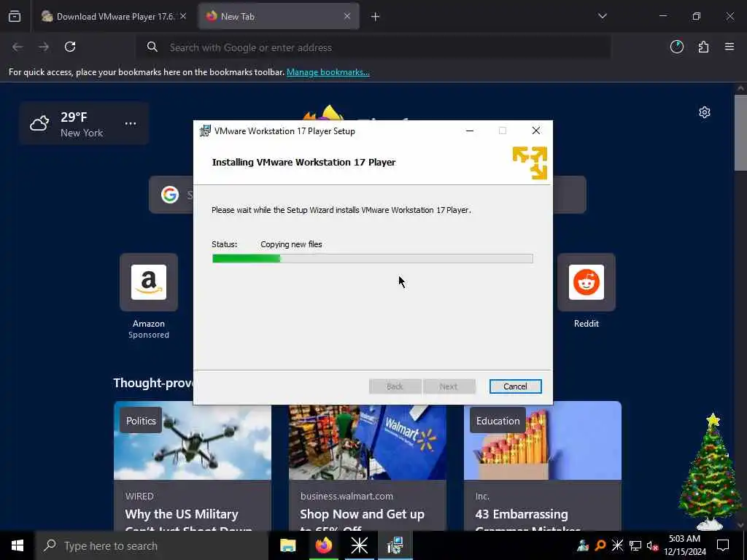Go forward to next page
This screenshot has height=560, width=747.
pyautogui.click(x=44, y=47)
